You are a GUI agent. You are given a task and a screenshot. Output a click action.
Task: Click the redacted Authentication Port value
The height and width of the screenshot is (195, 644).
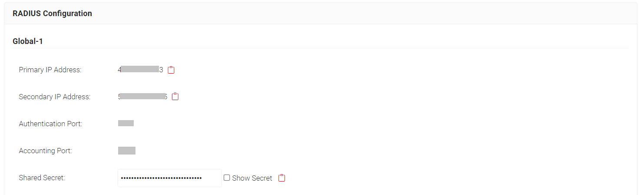point(126,123)
